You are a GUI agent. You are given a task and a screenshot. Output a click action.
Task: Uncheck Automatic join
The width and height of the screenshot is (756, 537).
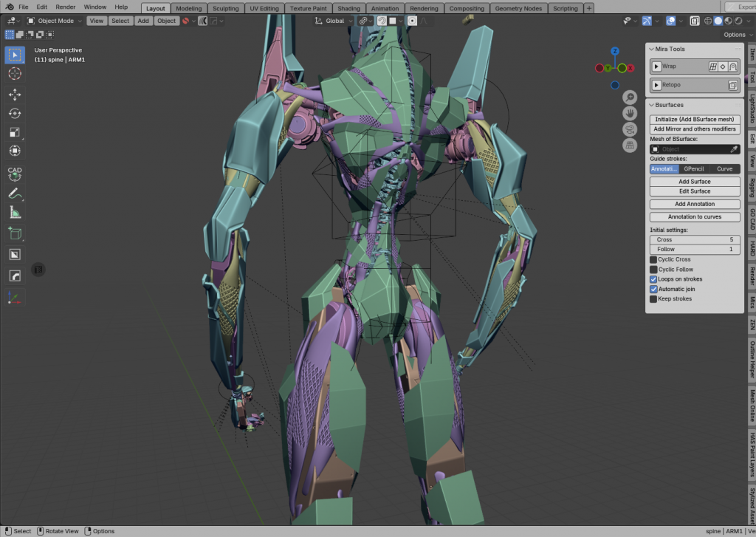pyautogui.click(x=653, y=290)
